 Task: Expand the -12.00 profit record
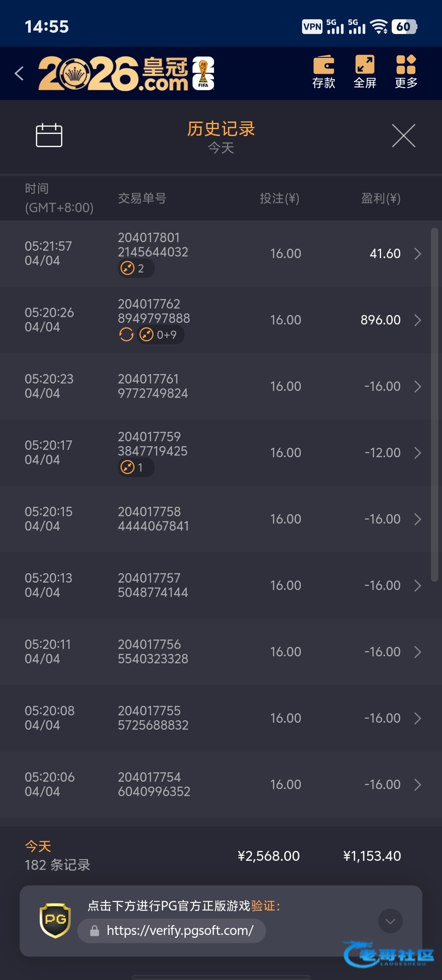point(417,453)
